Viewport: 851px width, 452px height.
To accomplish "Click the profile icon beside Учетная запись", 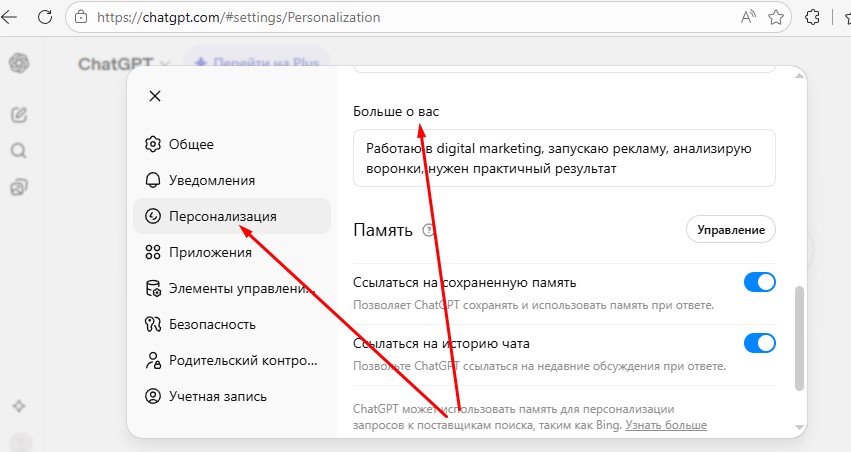I will coord(153,396).
